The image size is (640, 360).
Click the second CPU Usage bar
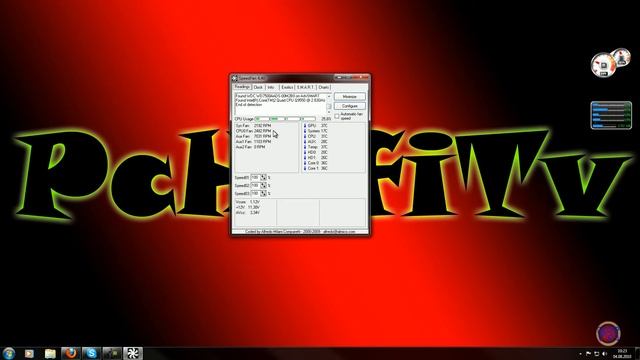coord(277,119)
